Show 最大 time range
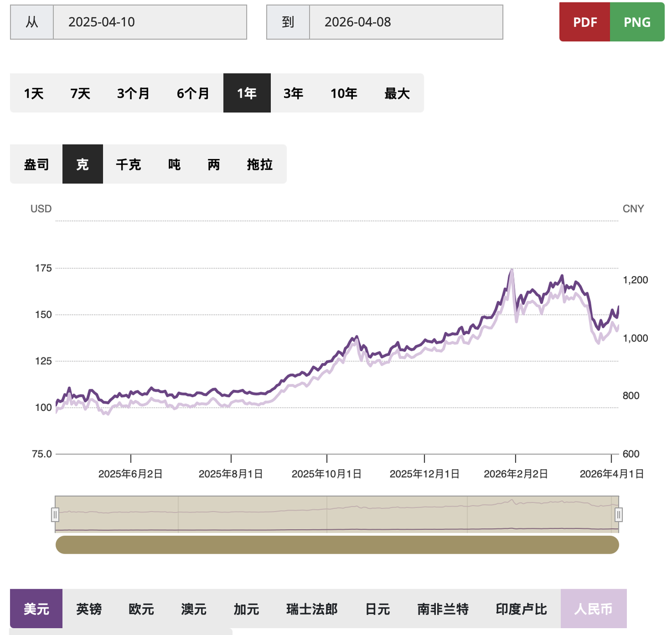The image size is (672, 635). click(397, 93)
